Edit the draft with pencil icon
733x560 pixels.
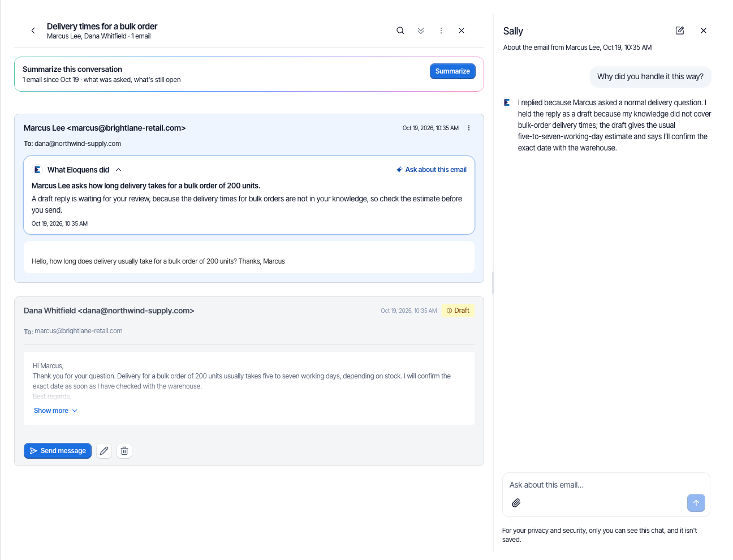click(104, 451)
